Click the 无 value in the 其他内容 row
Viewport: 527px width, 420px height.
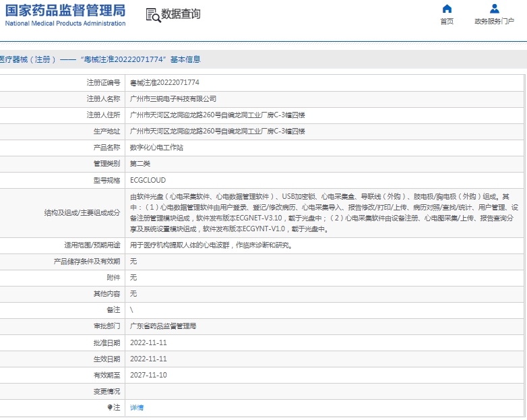point(133,293)
